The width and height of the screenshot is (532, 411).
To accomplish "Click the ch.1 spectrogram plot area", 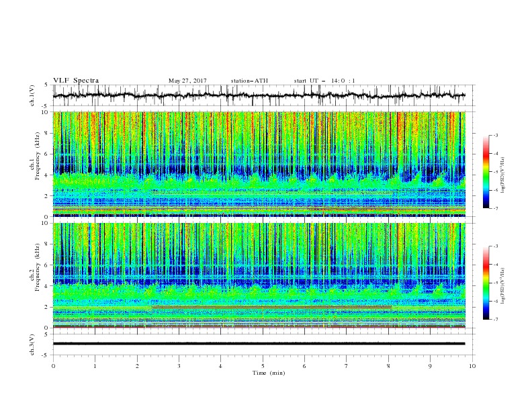I will click(x=259, y=164).
